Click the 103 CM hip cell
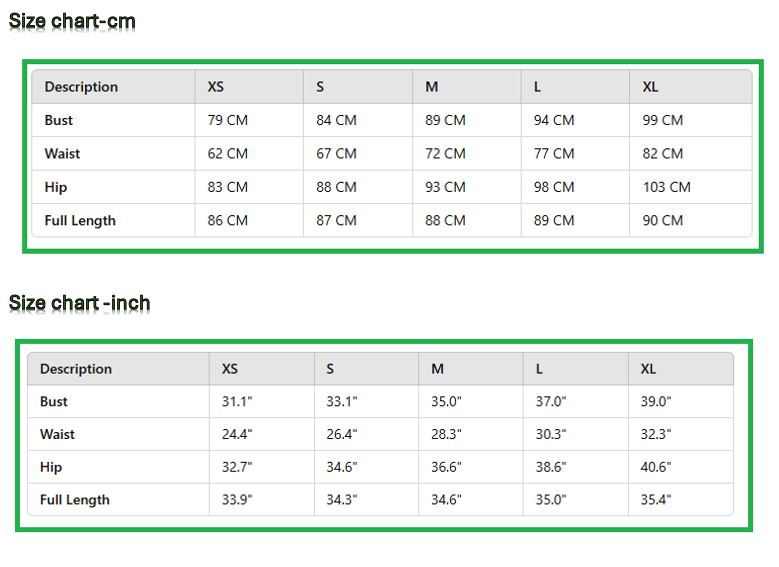 click(667, 187)
